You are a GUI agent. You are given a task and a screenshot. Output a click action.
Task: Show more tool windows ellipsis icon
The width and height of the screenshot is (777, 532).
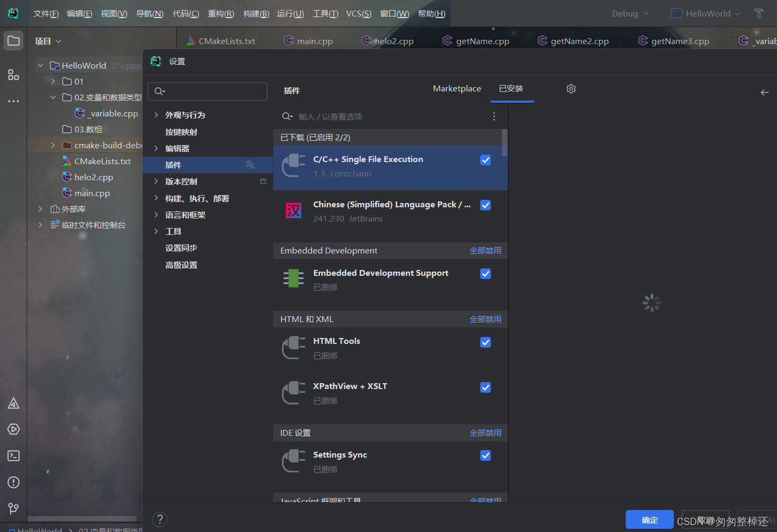[x=13, y=101]
